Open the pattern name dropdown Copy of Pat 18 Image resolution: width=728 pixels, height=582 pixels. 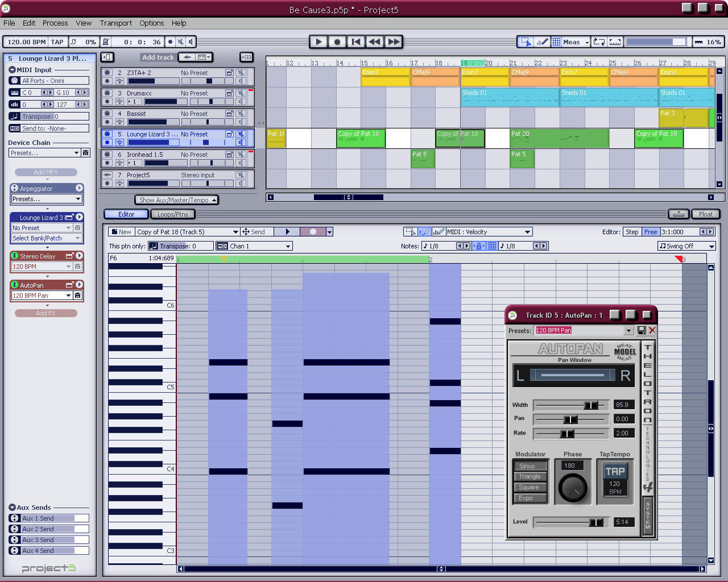click(187, 232)
